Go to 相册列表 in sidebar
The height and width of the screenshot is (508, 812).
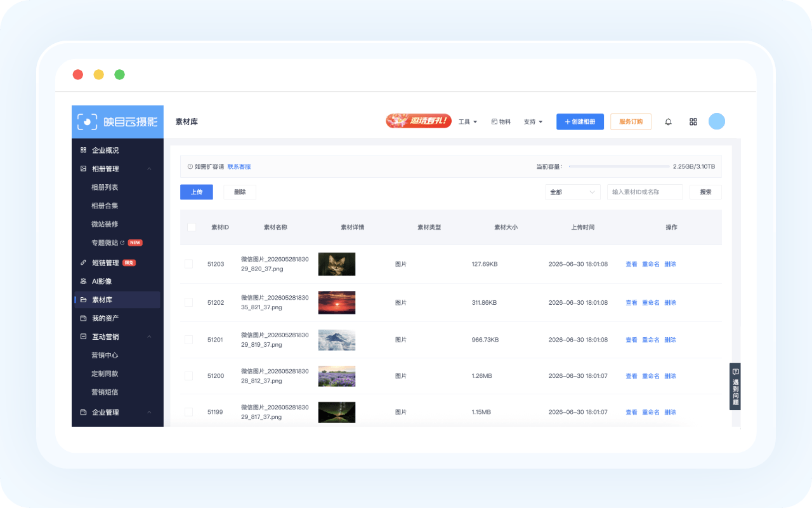(105, 187)
